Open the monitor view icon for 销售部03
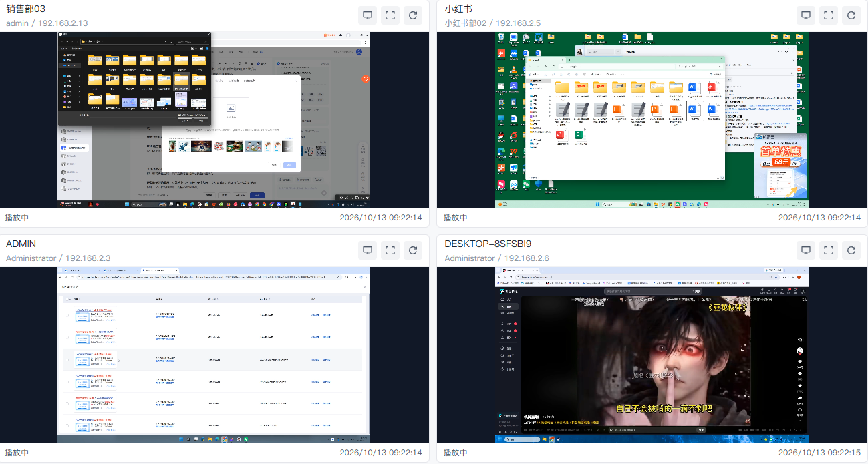This screenshot has width=868, height=464. (x=368, y=15)
